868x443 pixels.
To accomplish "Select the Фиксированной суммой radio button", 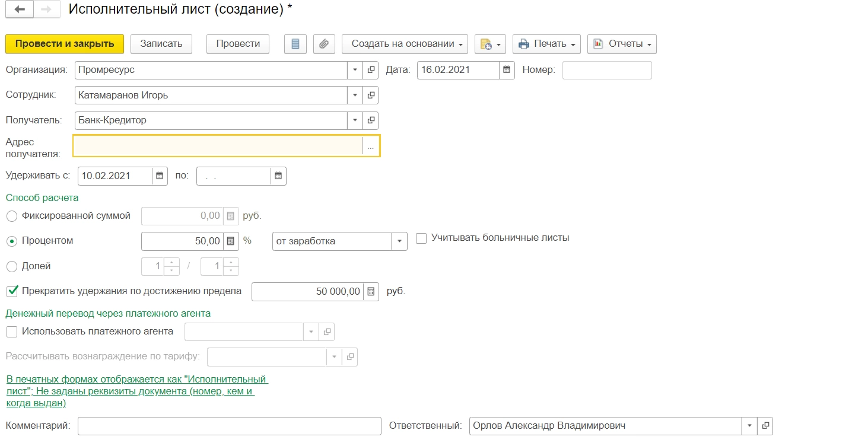I will point(12,216).
